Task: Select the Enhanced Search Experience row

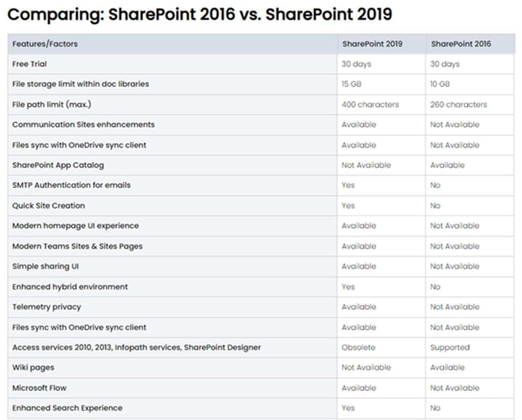Action: point(261,408)
